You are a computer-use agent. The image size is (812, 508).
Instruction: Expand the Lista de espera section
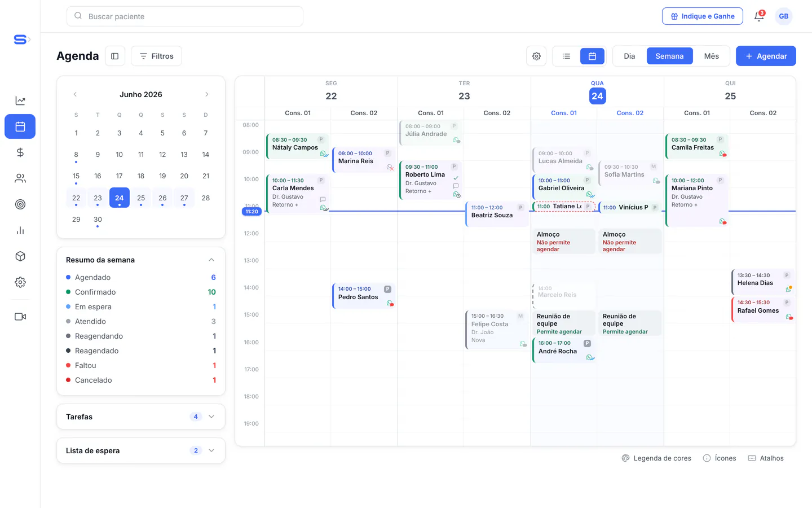[141, 450]
